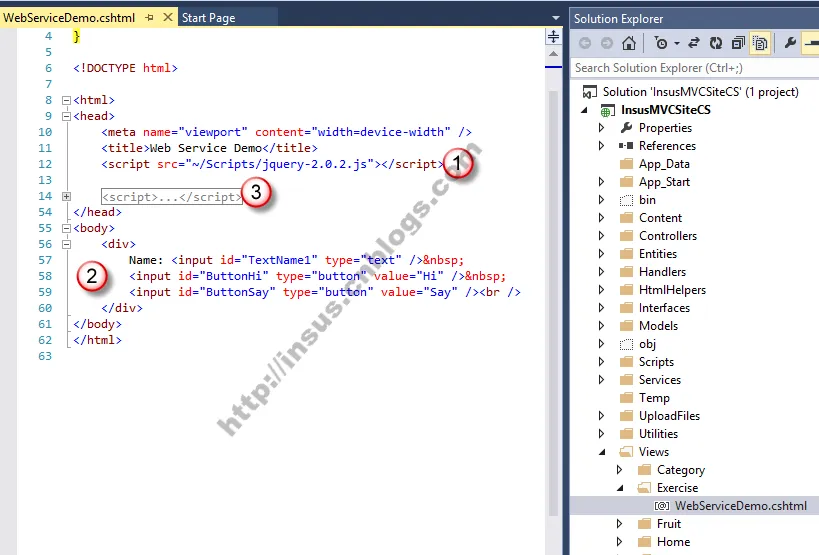This screenshot has width=819, height=555.
Task: Click the Search Solution Explorer field
Action: tap(695, 68)
